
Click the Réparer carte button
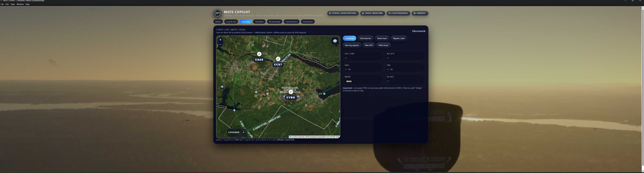tap(399, 38)
